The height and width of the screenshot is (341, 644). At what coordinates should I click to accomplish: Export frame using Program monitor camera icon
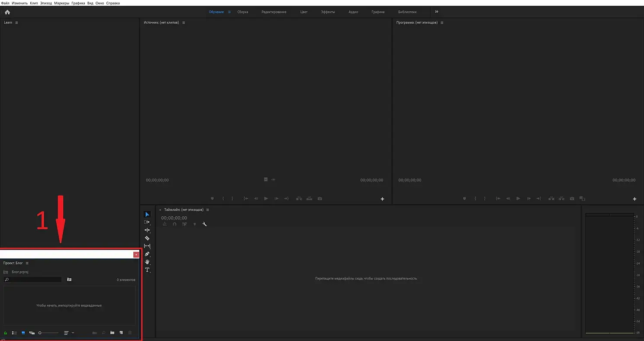[x=572, y=199]
